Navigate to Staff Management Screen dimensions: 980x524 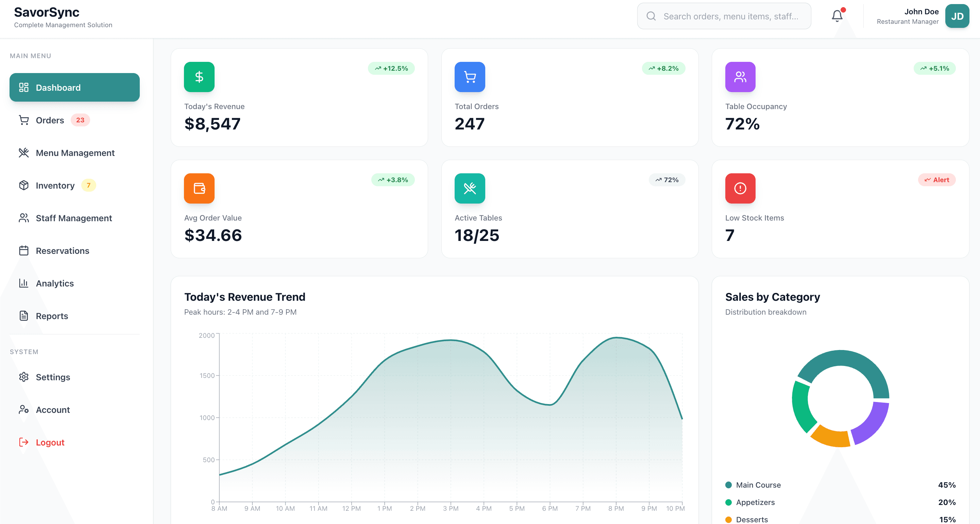(74, 218)
